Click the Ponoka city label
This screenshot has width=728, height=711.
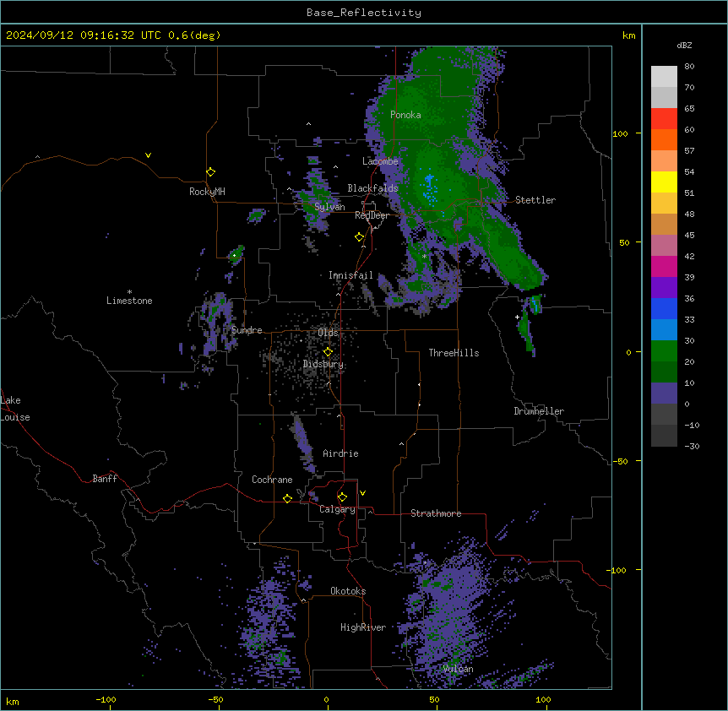(x=405, y=115)
